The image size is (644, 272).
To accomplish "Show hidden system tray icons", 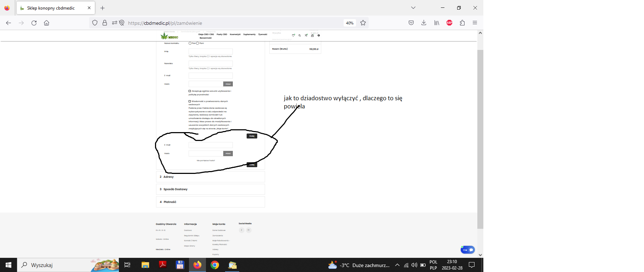I will [397, 265].
